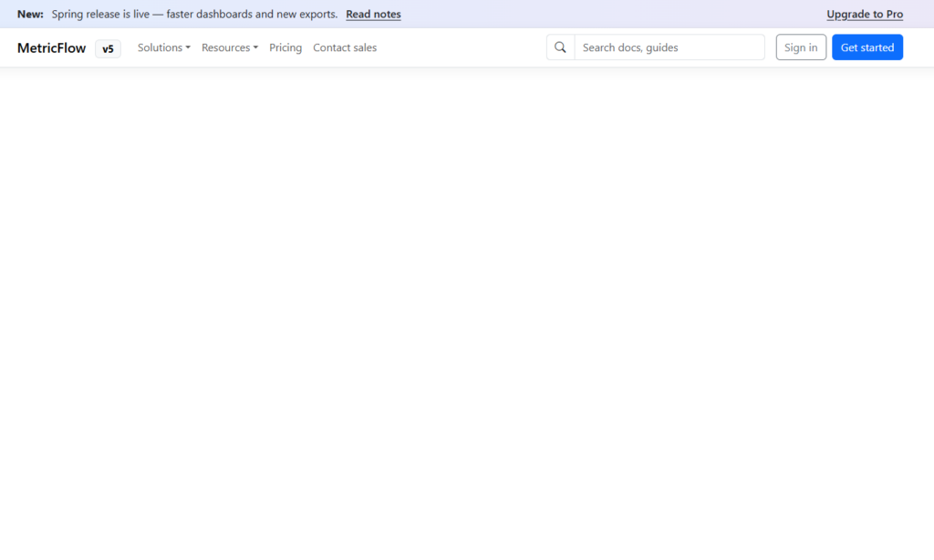
Task: Go to the Pricing page
Action: click(285, 47)
